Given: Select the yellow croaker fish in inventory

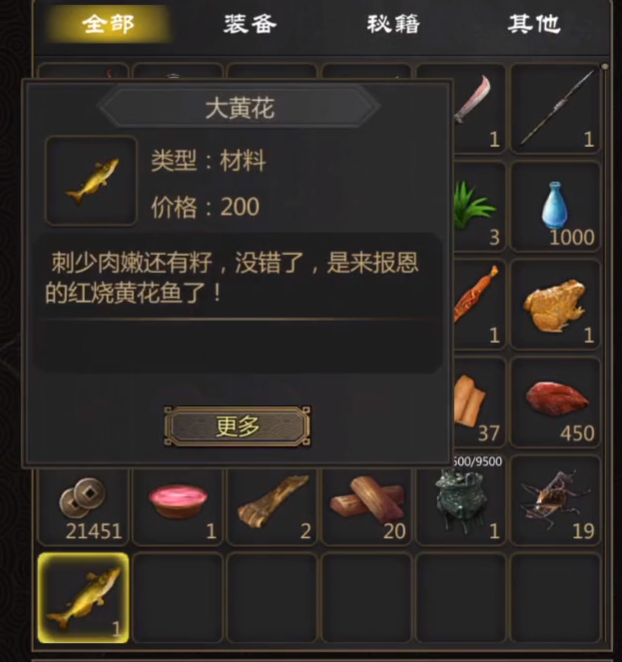Looking at the screenshot, I should point(83,597).
